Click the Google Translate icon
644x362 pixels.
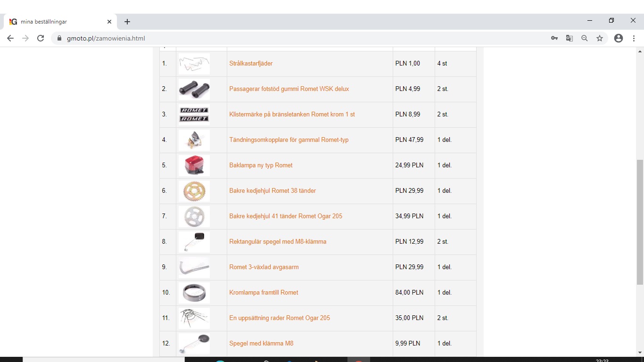[x=570, y=38]
